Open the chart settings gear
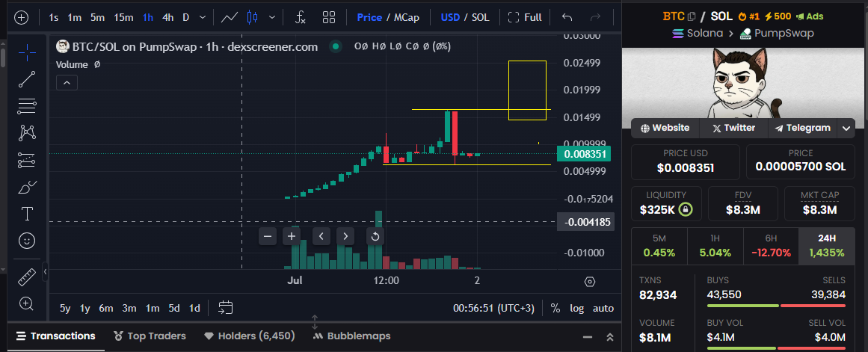Viewport: 868px width, 352px height. point(590,282)
